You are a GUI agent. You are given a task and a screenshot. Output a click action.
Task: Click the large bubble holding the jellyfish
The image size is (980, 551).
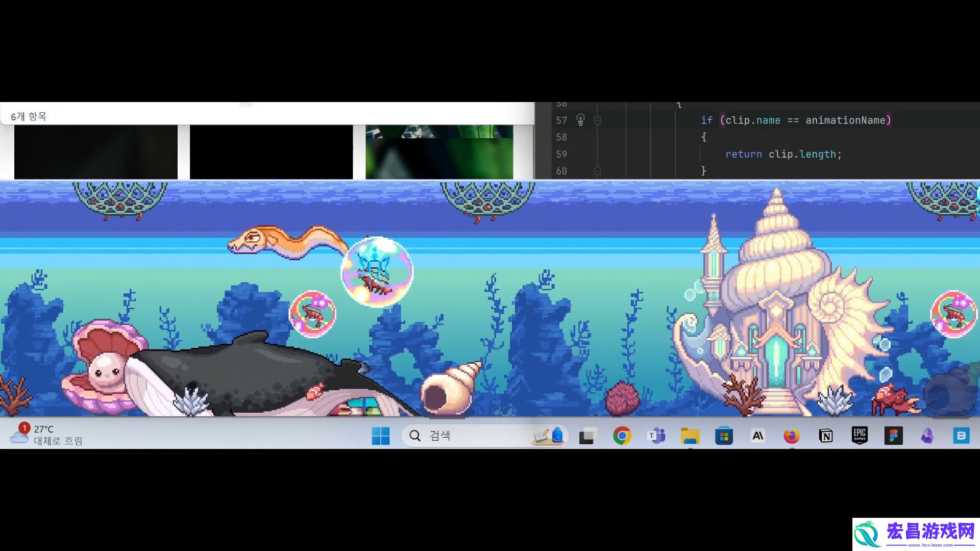[377, 271]
